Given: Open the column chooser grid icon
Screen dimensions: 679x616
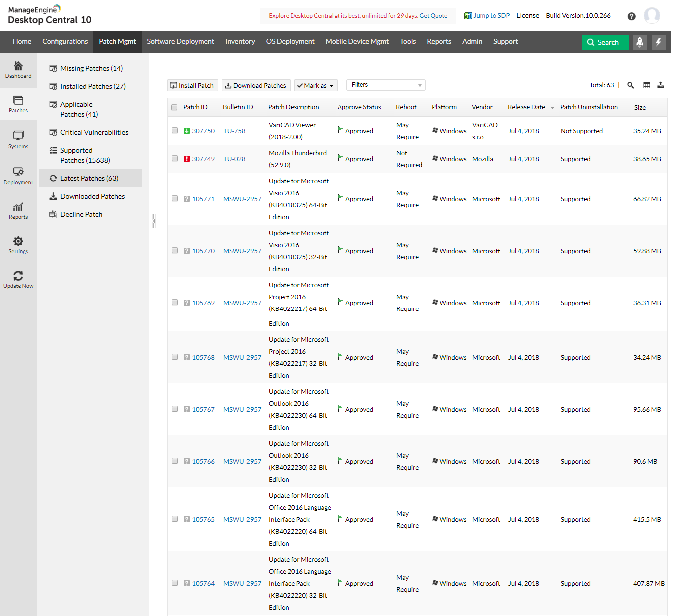Looking at the screenshot, I should pyautogui.click(x=647, y=85).
